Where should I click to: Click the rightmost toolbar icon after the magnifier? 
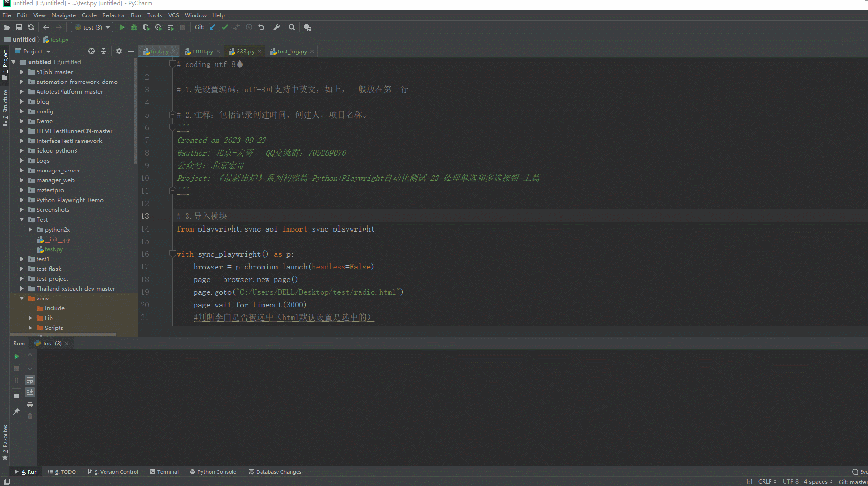(x=307, y=27)
